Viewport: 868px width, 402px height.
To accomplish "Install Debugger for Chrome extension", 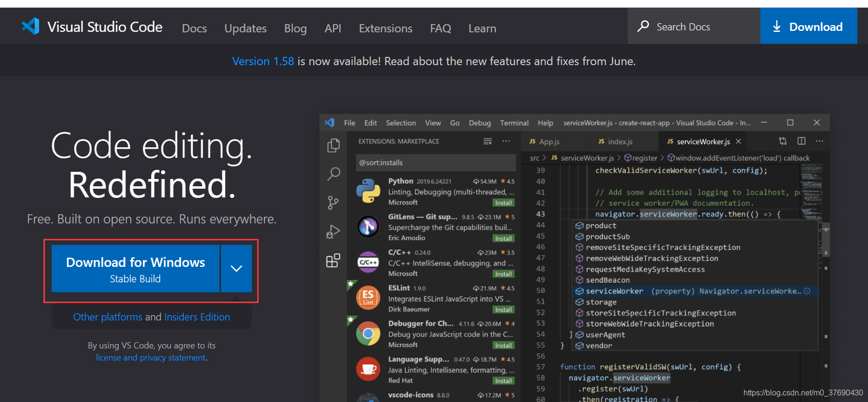I will click(504, 345).
